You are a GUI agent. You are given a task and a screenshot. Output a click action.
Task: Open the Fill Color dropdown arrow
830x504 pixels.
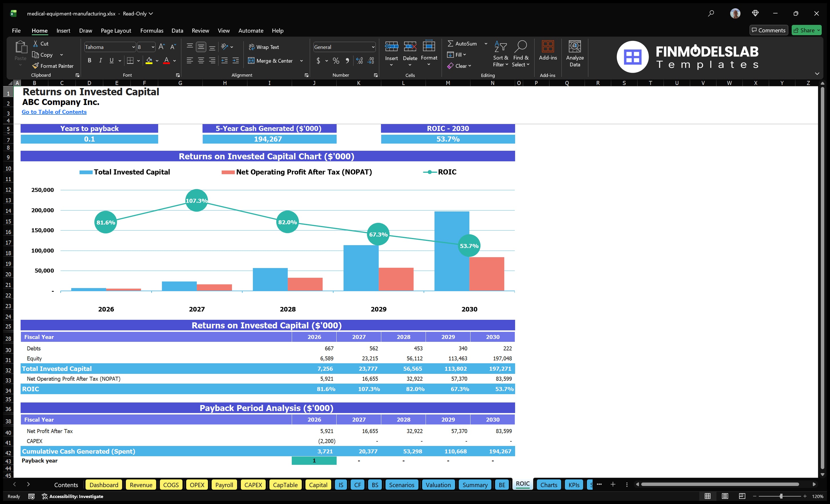[157, 61]
